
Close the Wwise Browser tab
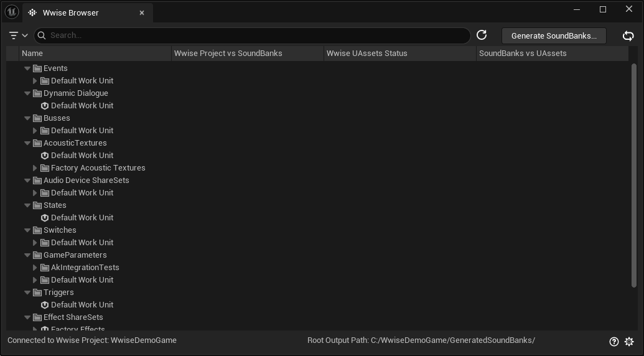point(142,12)
